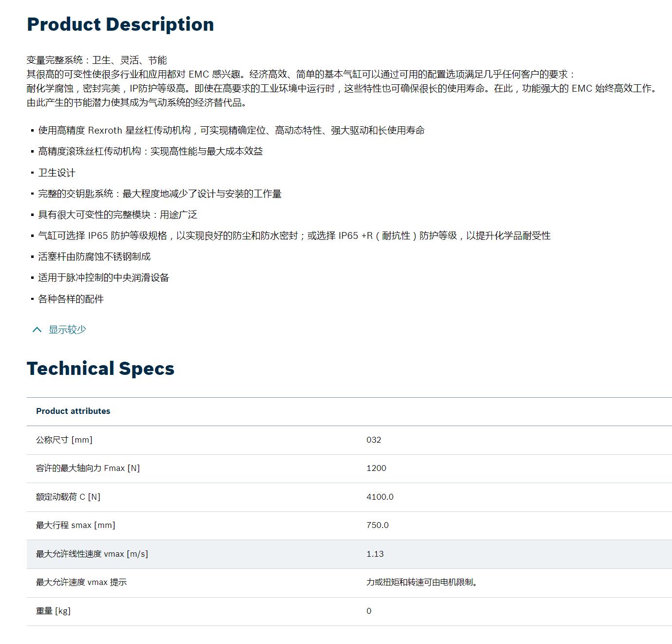Click the bullet 活塞杆由防腐蚀不锈钢制成
This screenshot has height=644, width=672.
tap(95, 256)
